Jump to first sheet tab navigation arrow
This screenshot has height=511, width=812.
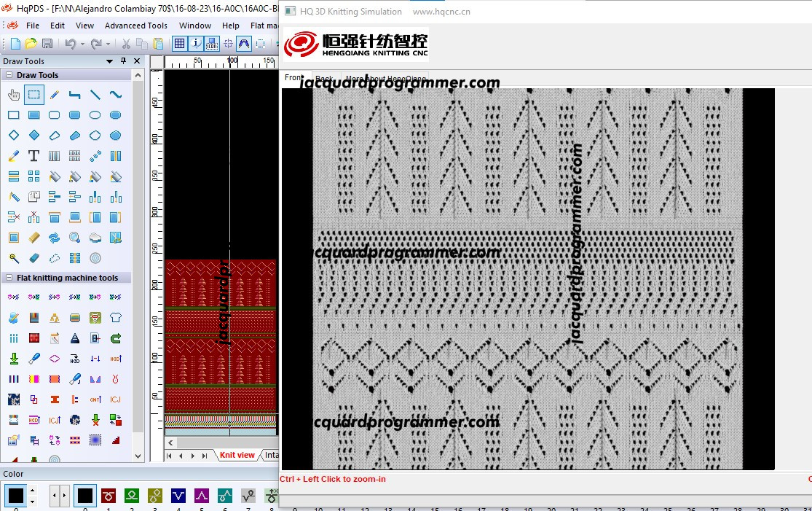click(169, 456)
